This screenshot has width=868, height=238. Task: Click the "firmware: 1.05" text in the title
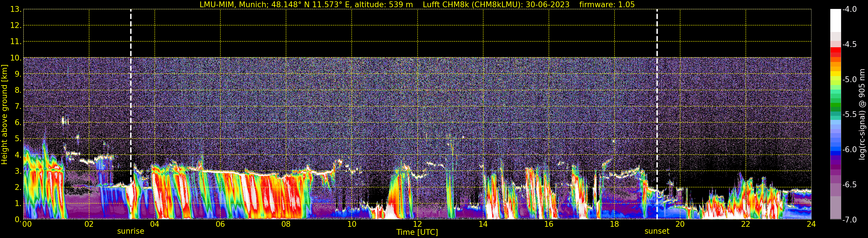(x=607, y=5)
